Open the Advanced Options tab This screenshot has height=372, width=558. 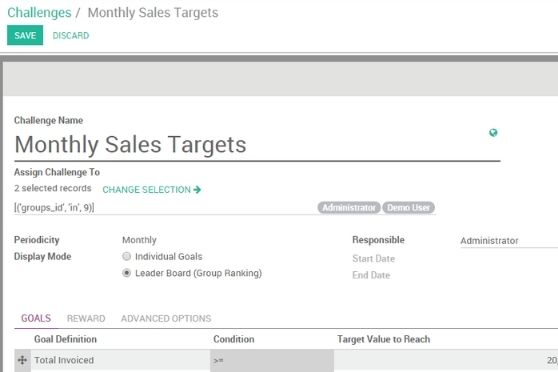[166, 318]
